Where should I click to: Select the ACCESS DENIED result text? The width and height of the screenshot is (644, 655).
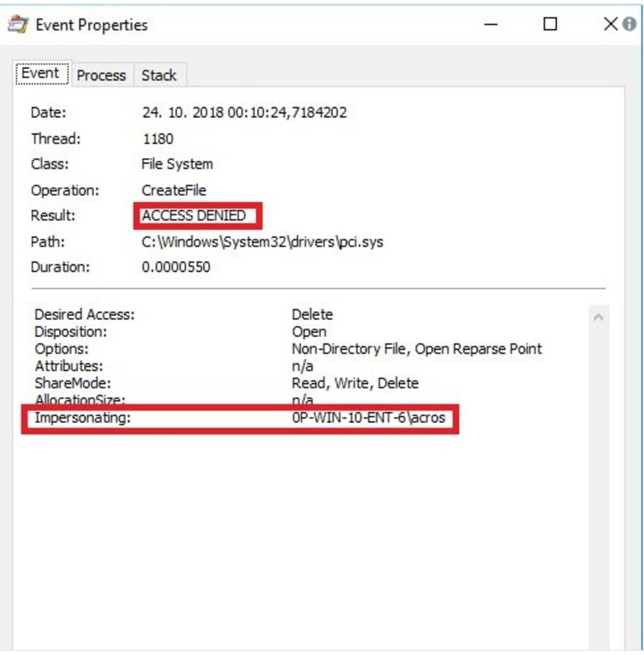click(x=194, y=215)
